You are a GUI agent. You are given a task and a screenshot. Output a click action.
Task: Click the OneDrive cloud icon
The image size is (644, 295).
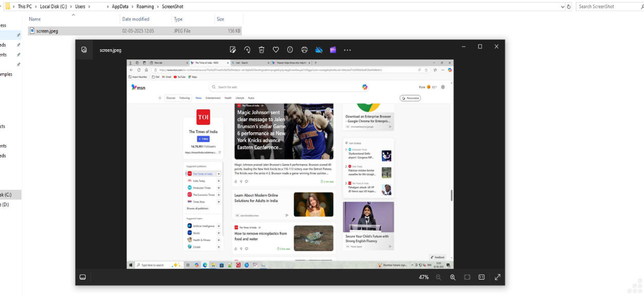click(x=319, y=50)
